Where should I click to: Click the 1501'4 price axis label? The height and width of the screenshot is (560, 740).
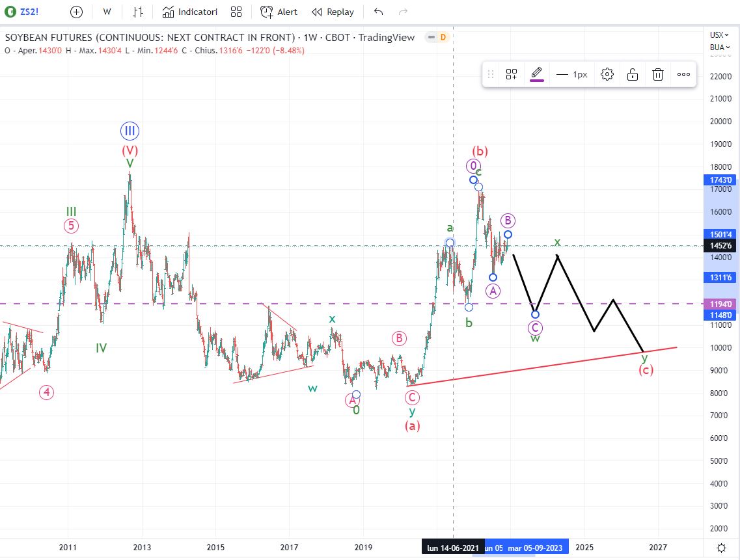click(720, 235)
